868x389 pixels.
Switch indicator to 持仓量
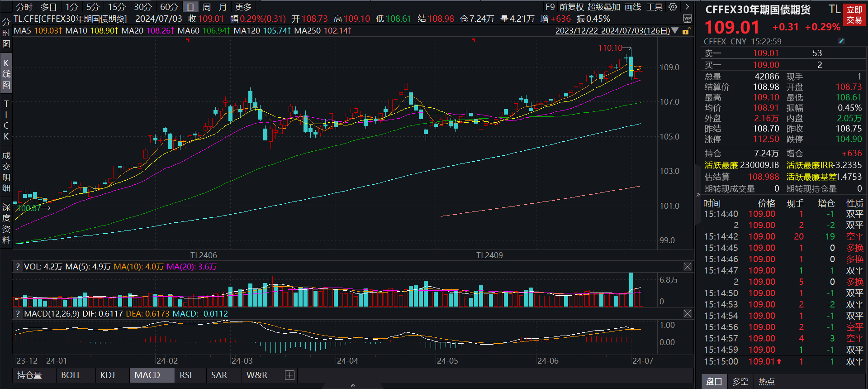tap(29, 375)
